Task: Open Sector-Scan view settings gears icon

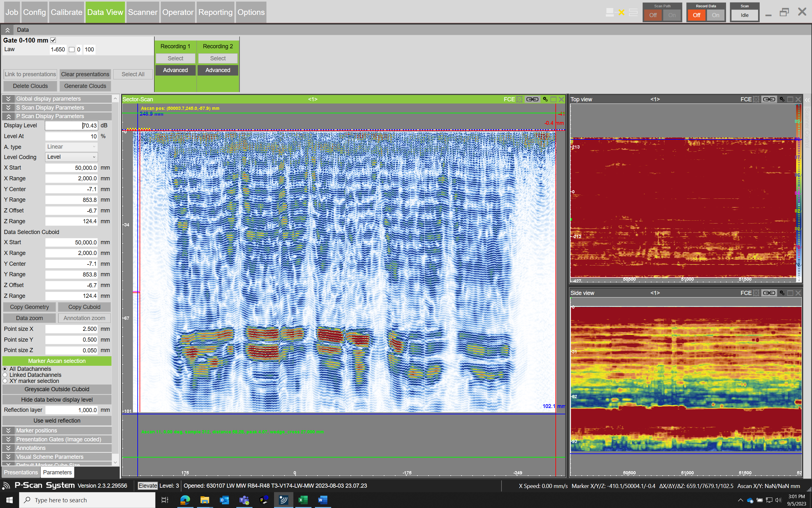Action: click(x=545, y=99)
